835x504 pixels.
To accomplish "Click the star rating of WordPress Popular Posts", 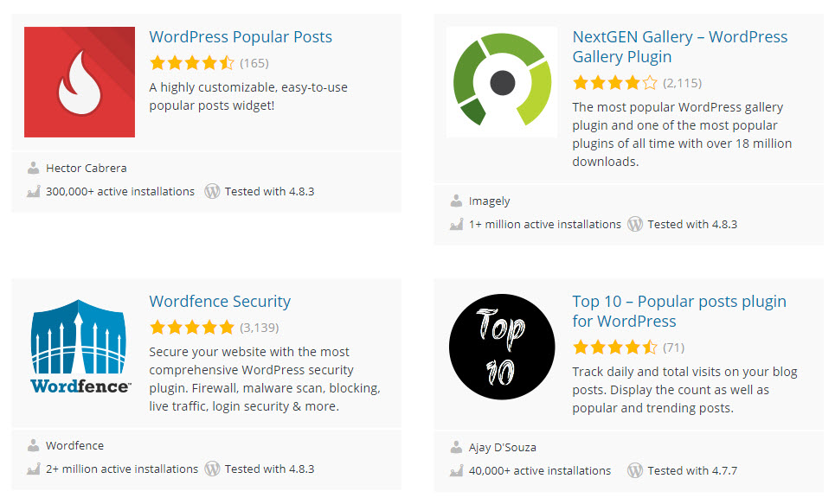I will coord(192,63).
